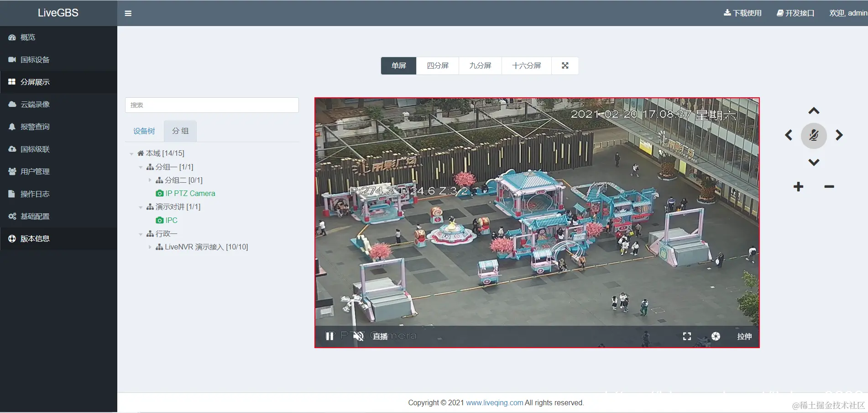Focus the 搜索 device search field
Image resolution: width=868 pixels, height=413 pixels.
pos(212,105)
